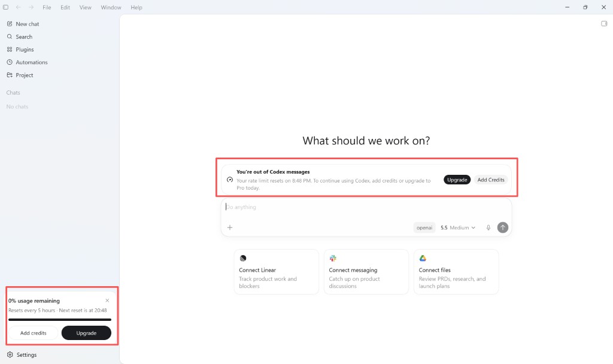Toggle the right side panel icon
Image resolution: width=613 pixels, height=364 pixels.
604,24
